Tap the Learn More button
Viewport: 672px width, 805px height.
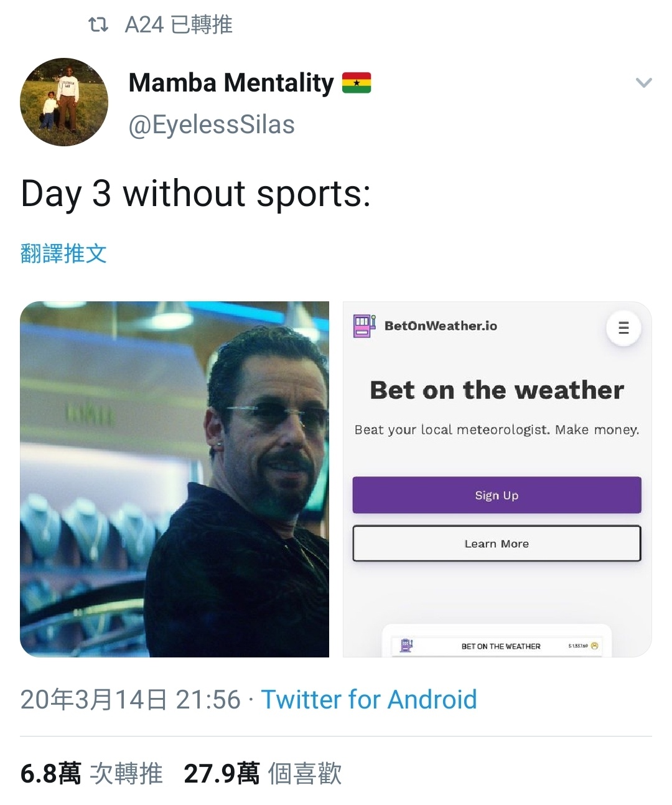point(497,544)
